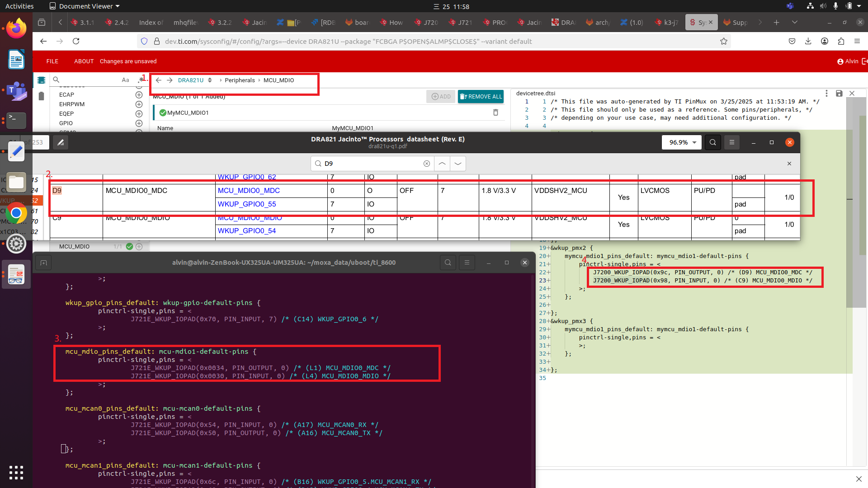The width and height of the screenshot is (868, 488).
Task: Open the ABOUT menu in SysConfig
Action: click(84, 61)
